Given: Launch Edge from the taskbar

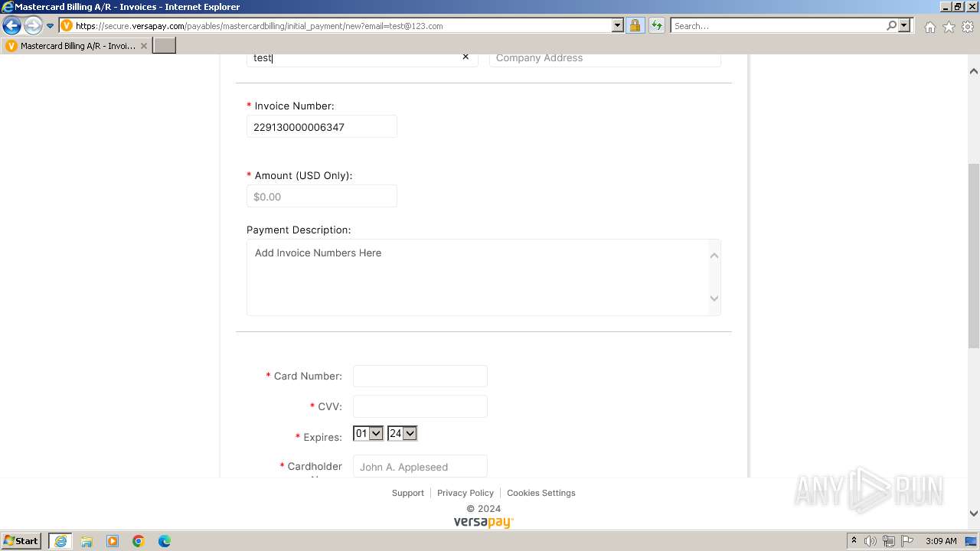Looking at the screenshot, I should (x=165, y=541).
